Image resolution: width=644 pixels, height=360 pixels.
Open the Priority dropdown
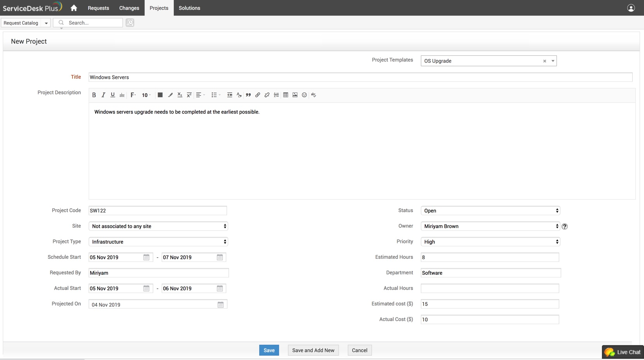[x=490, y=242]
